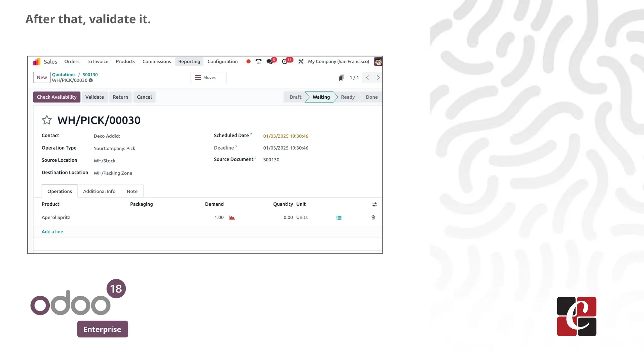Screen dimensions: 644x362
Task: Open the activities clock icon showing 31
Action: 285,62
